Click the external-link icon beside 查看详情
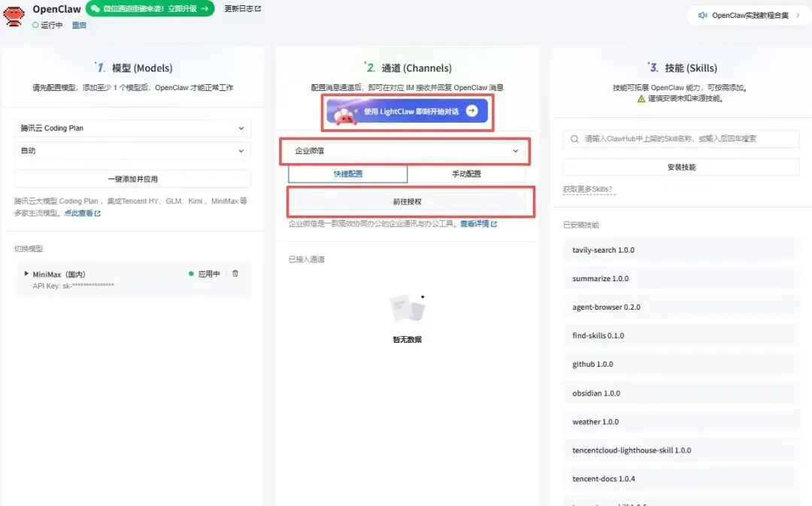Image resolution: width=812 pixels, height=506 pixels. 494,224
